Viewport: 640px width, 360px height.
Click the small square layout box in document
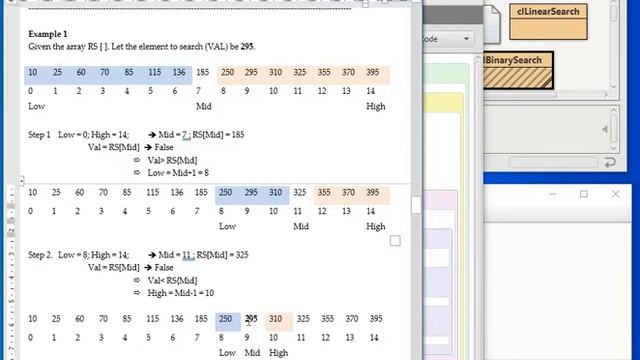(395, 241)
